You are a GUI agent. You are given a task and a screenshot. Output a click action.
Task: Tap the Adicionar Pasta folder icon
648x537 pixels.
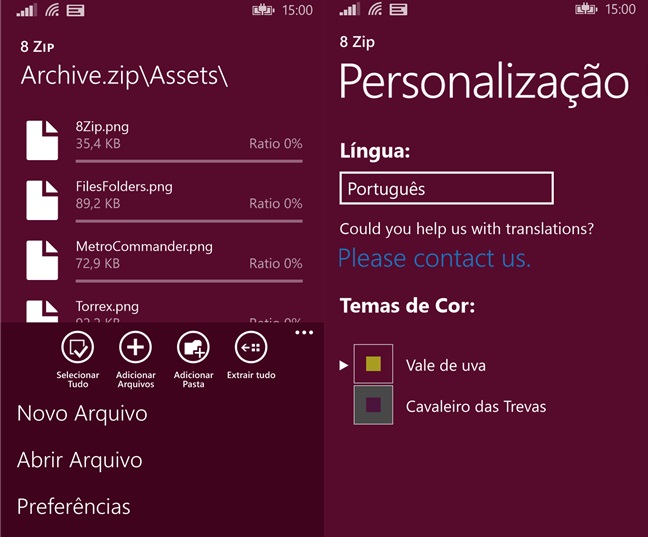tap(193, 347)
